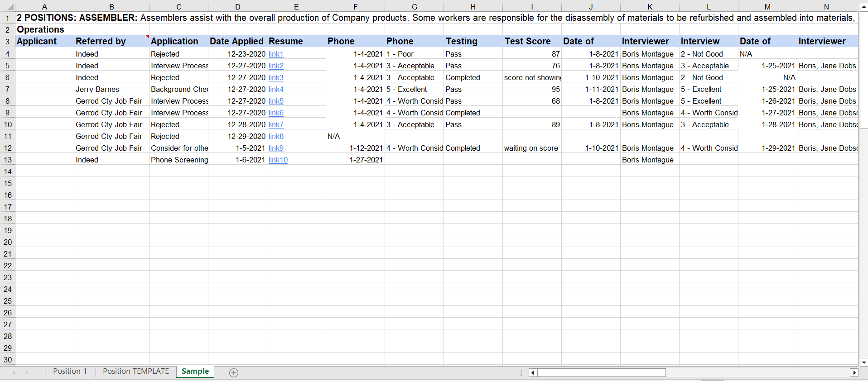The image size is (868, 381).
Task: Open the link8 resume hyperlink
Action: pos(276,136)
